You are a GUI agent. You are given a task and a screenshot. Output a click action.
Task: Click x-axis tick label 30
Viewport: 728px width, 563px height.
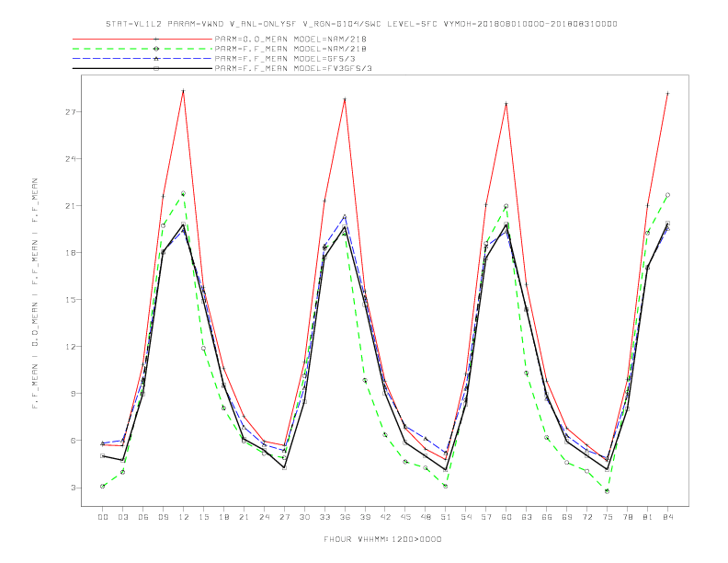[x=304, y=517]
